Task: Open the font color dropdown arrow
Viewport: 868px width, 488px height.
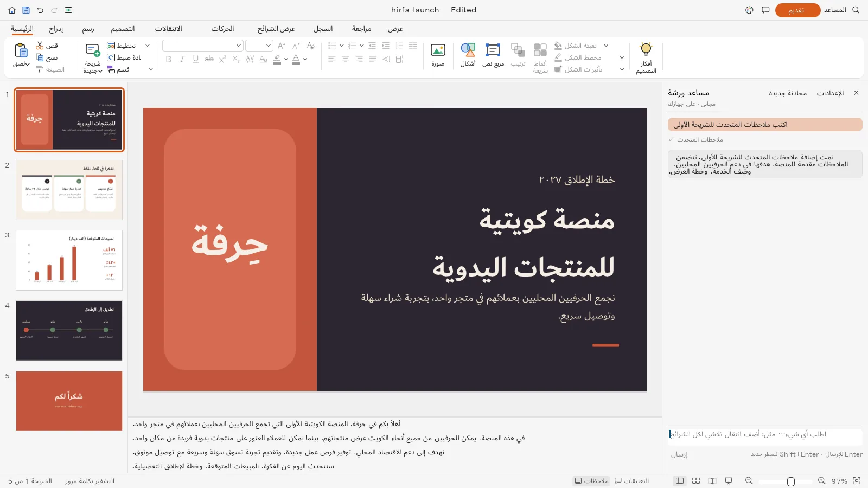Action: click(305, 59)
